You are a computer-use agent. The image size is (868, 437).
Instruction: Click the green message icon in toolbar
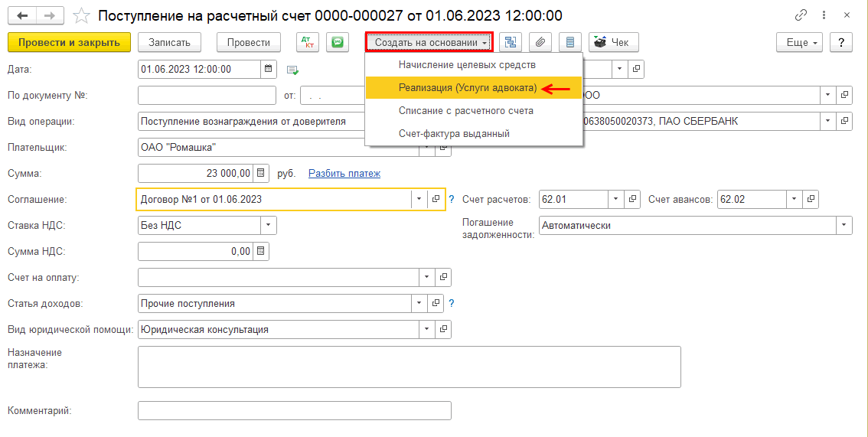[x=337, y=42]
